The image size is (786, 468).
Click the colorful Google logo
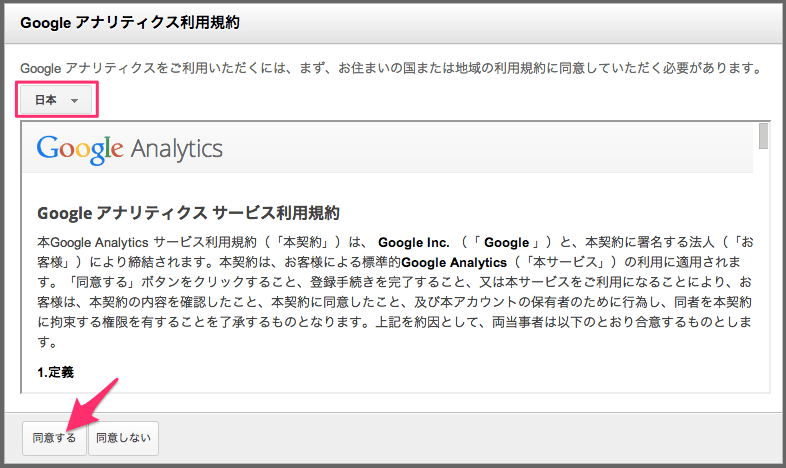coord(80,149)
